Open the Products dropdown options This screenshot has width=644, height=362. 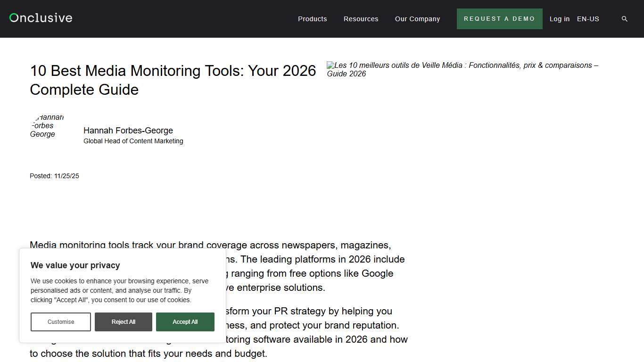click(x=312, y=19)
